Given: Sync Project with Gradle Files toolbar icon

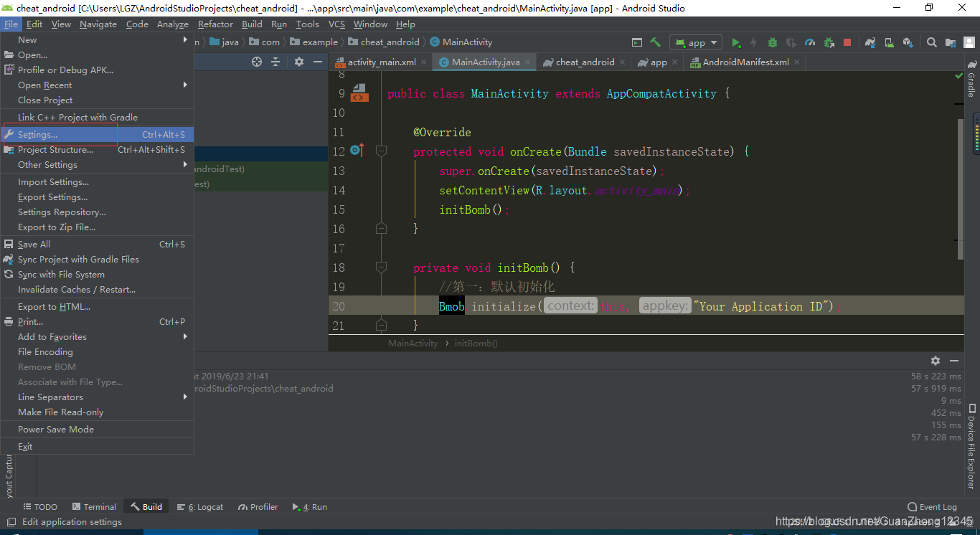Looking at the screenshot, I should [x=870, y=42].
